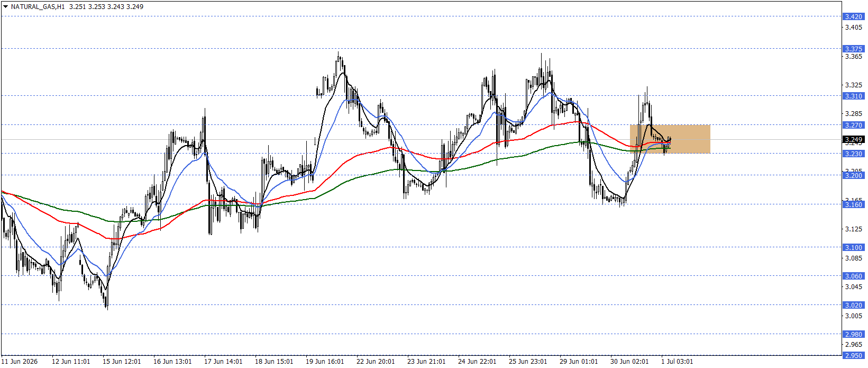The width and height of the screenshot is (868, 368).
Task: Click the 3.365 value on price axis
Action: coord(853,57)
